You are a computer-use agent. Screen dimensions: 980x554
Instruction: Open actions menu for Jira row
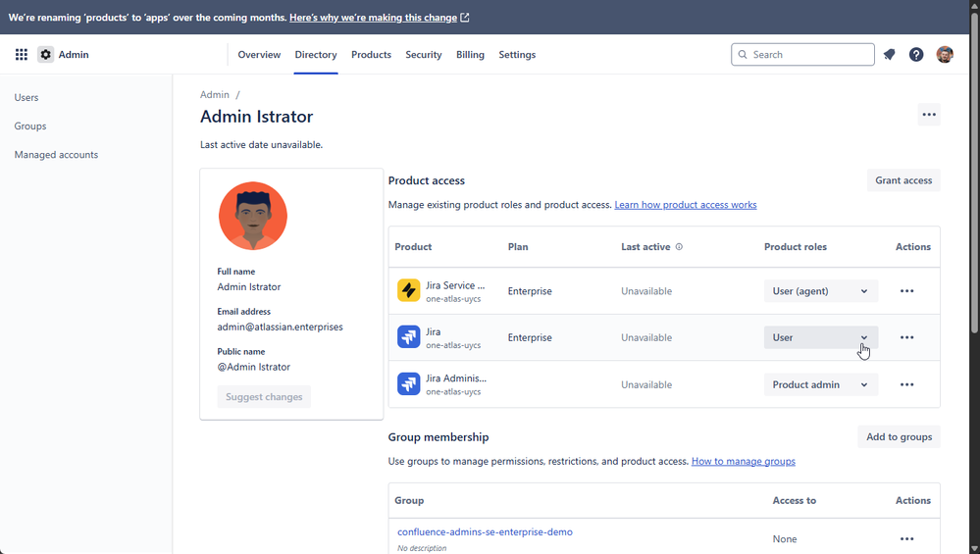[x=906, y=337]
